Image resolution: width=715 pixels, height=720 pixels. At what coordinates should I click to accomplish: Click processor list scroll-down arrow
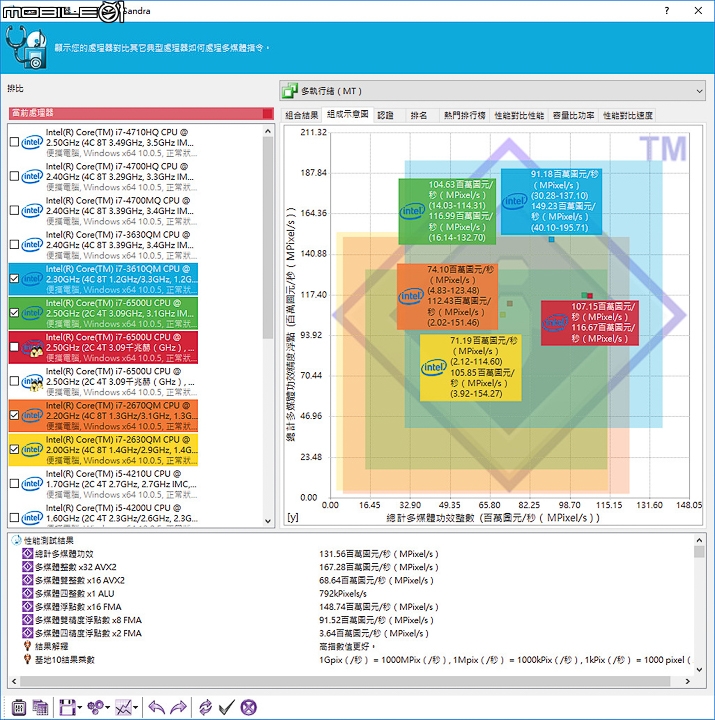pyautogui.click(x=268, y=521)
